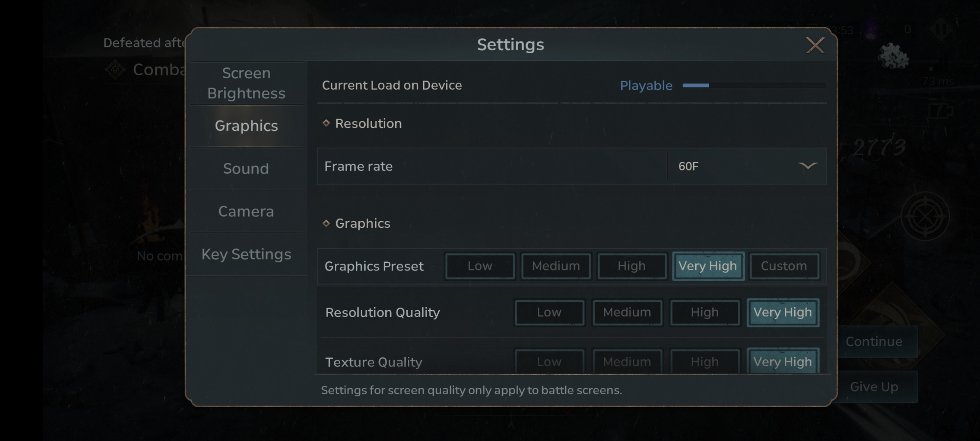This screenshot has width=980, height=441.
Task: Click the Combat diamond emblem icon
Action: click(115, 70)
